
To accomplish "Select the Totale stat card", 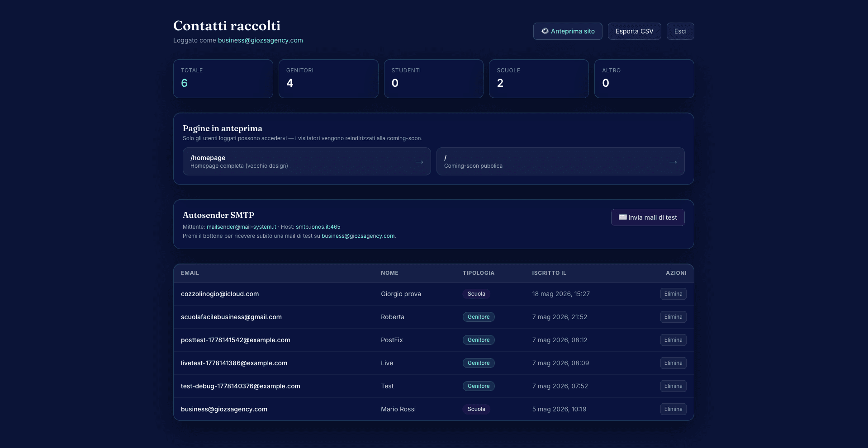I will pos(223,79).
